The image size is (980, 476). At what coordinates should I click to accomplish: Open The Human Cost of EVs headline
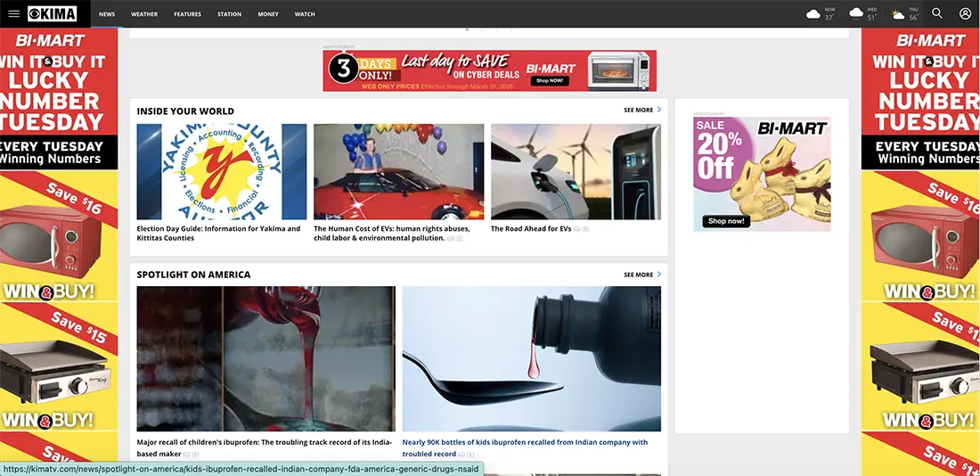pyautogui.click(x=392, y=234)
